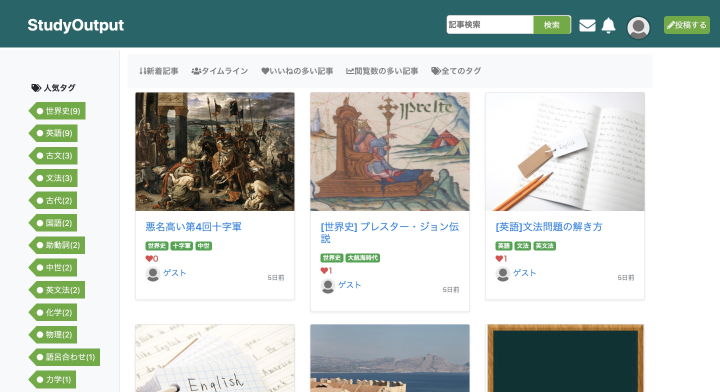
Task: Select popular tag 古代(2)
Action: click(x=53, y=201)
